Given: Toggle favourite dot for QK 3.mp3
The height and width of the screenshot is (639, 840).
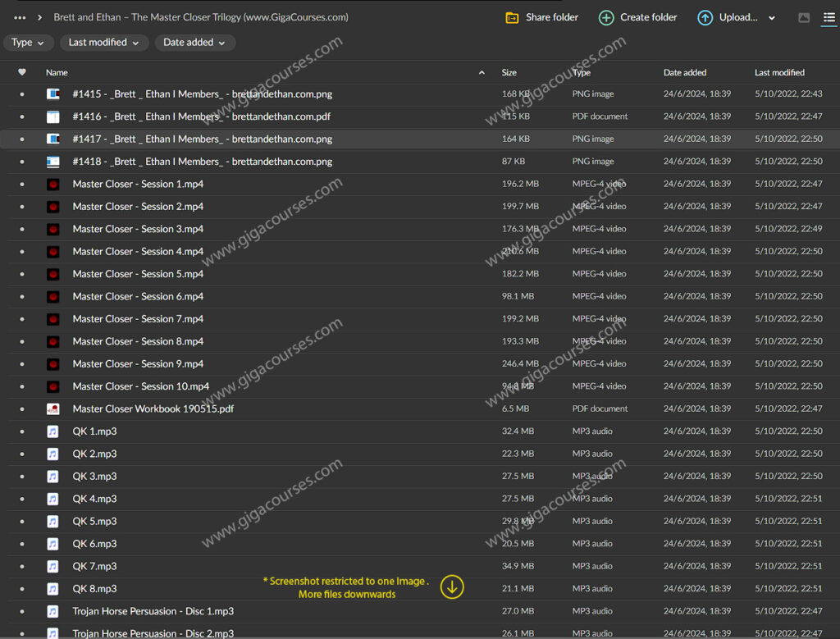Looking at the screenshot, I should click(22, 477).
